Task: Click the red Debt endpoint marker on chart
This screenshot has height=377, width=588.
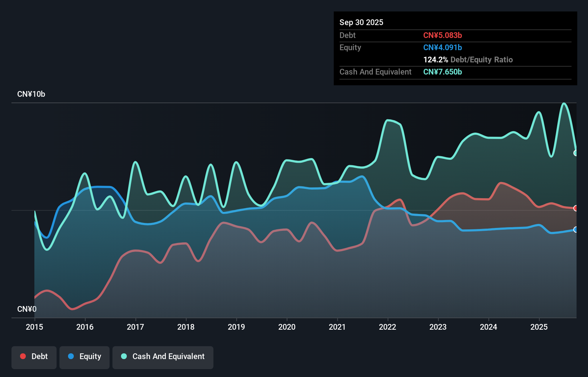Action: 576,208
